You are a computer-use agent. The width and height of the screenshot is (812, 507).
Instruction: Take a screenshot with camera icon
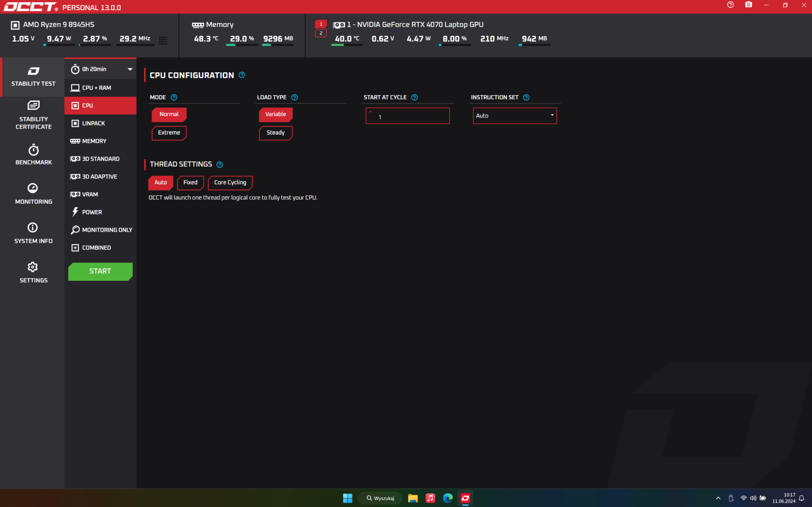pyautogui.click(x=749, y=5)
